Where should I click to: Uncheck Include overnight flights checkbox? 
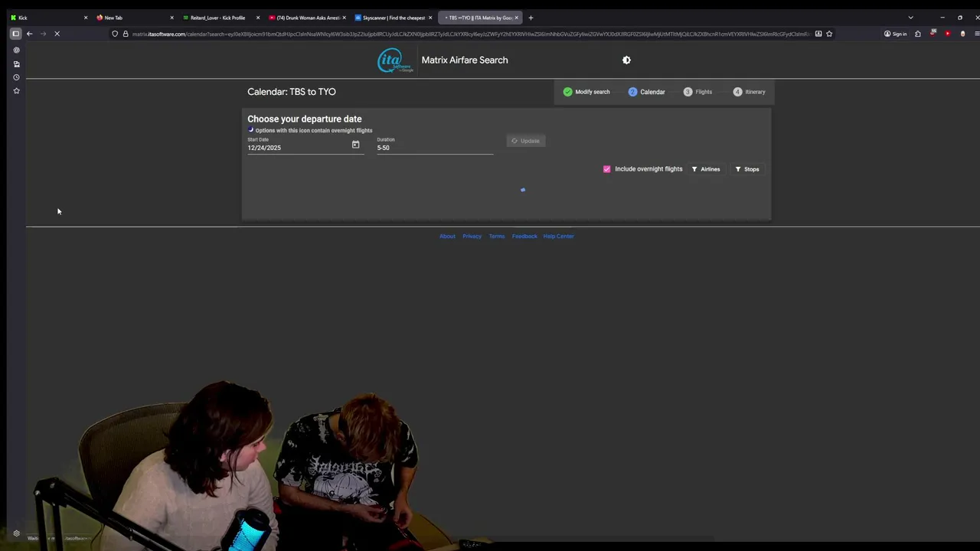[x=607, y=169]
